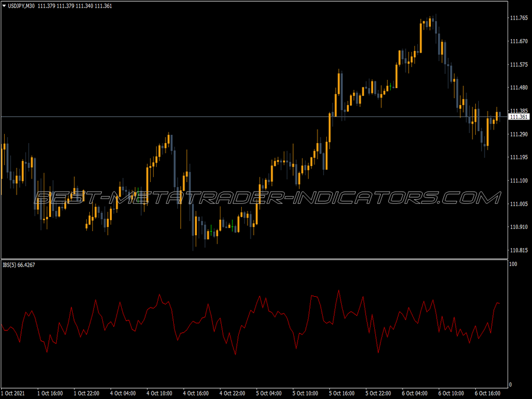The width and height of the screenshot is (532, 399).
Task: Select the 0 level on the indicator scale
Action: [510, 385]
